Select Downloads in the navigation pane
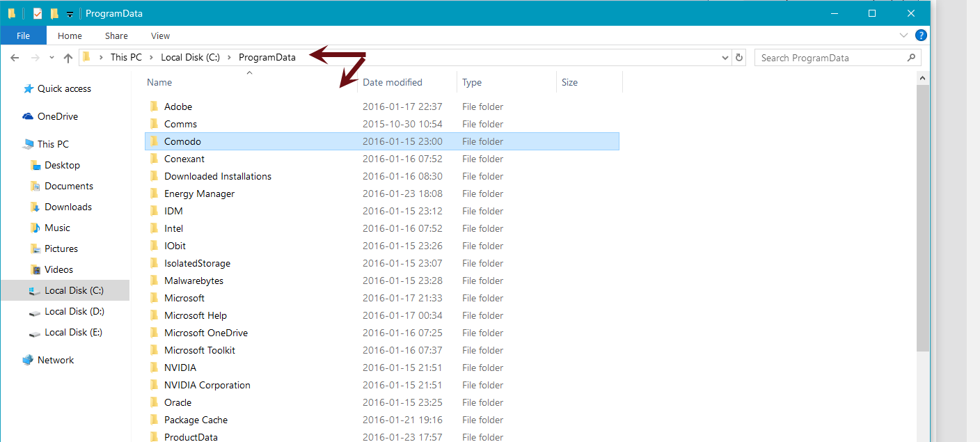 pos(68,207)
